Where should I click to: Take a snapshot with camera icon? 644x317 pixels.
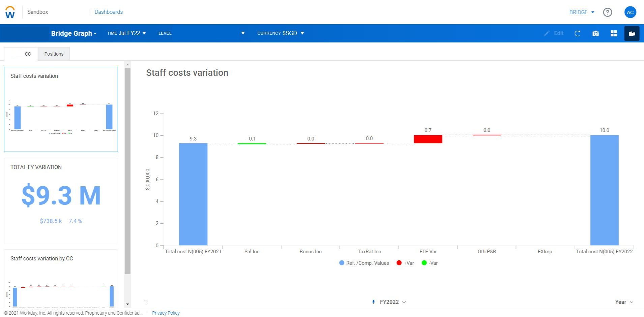coord(595,33)
